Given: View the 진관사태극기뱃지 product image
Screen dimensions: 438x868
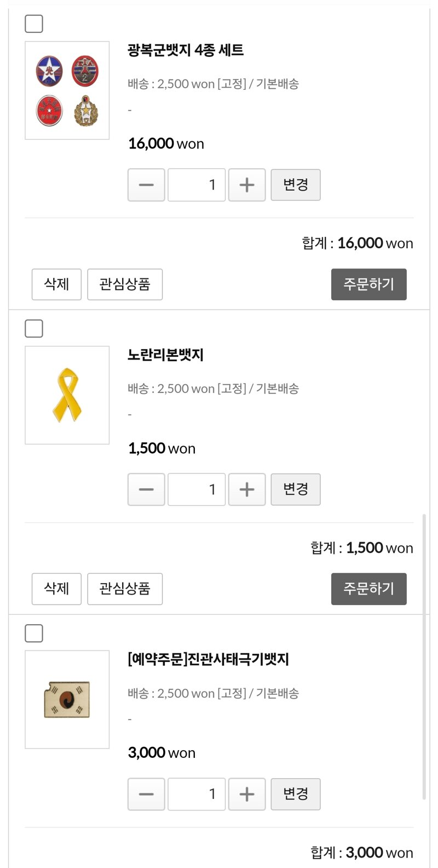Looking at the screenshot, I should (67, 700).
